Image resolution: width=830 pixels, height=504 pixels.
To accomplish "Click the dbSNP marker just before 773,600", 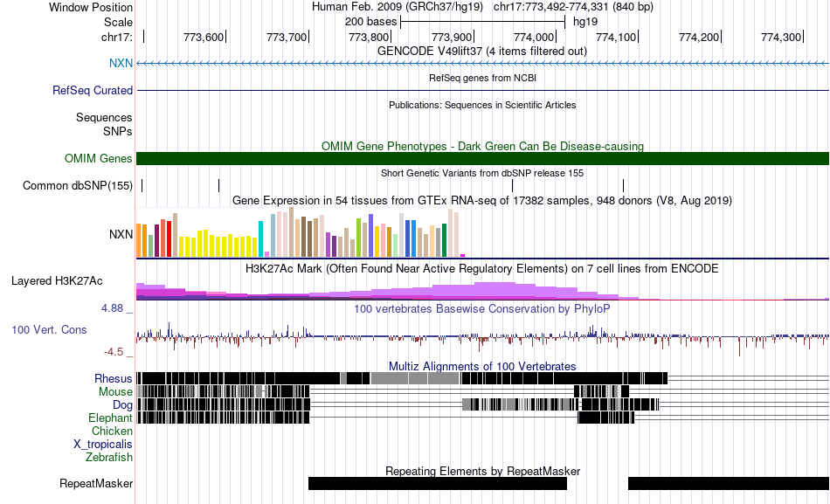I will pyautogui.click(x=218, y=186).
